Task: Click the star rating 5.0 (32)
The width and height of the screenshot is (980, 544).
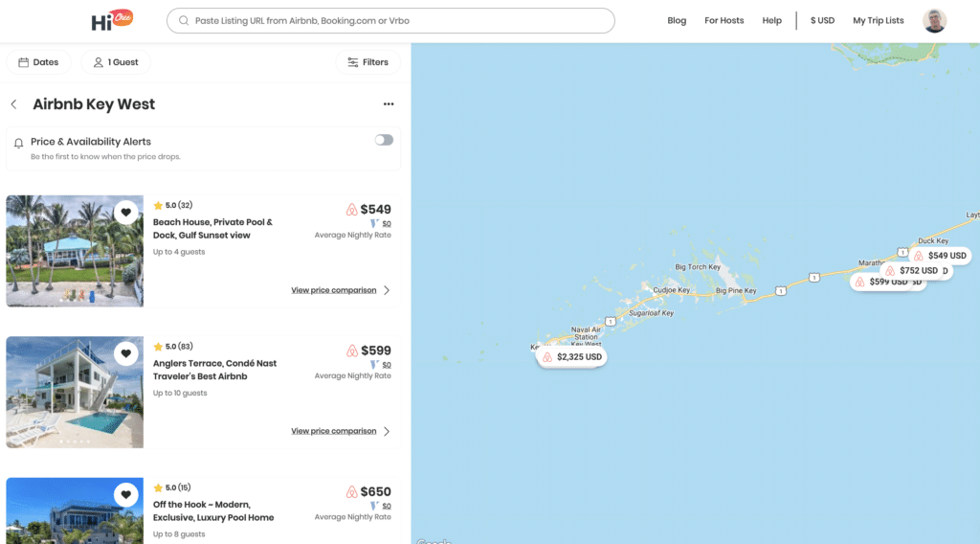Action: [x=173, y=205]
